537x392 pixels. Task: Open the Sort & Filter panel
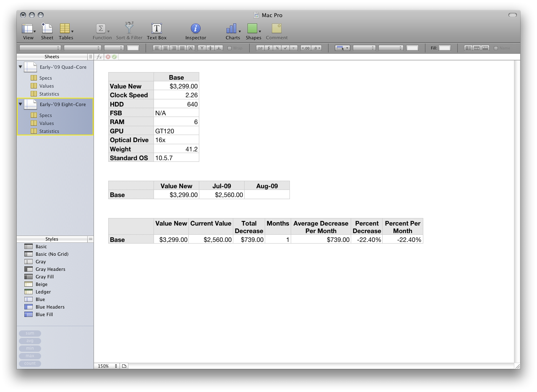click(129, 31)
